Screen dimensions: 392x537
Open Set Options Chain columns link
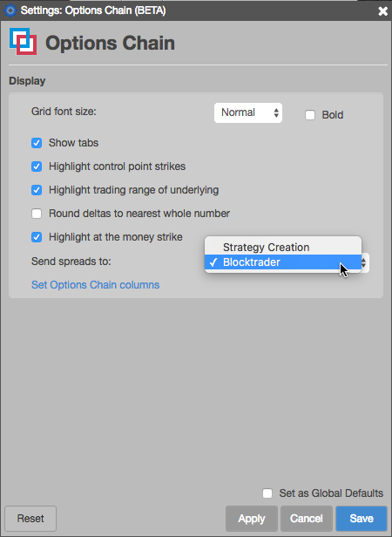[x=96, y=285]
